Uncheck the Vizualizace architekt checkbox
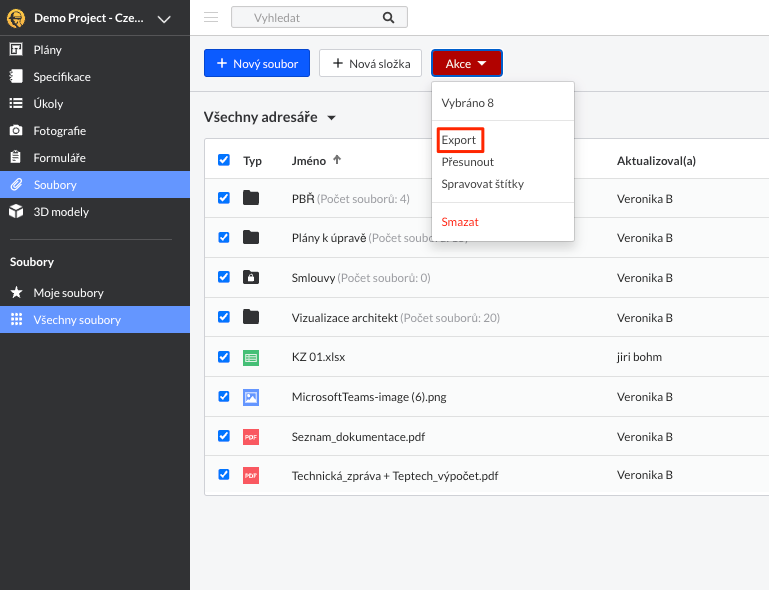The width and height of the screenshot is (769, 590). [224, 317]
